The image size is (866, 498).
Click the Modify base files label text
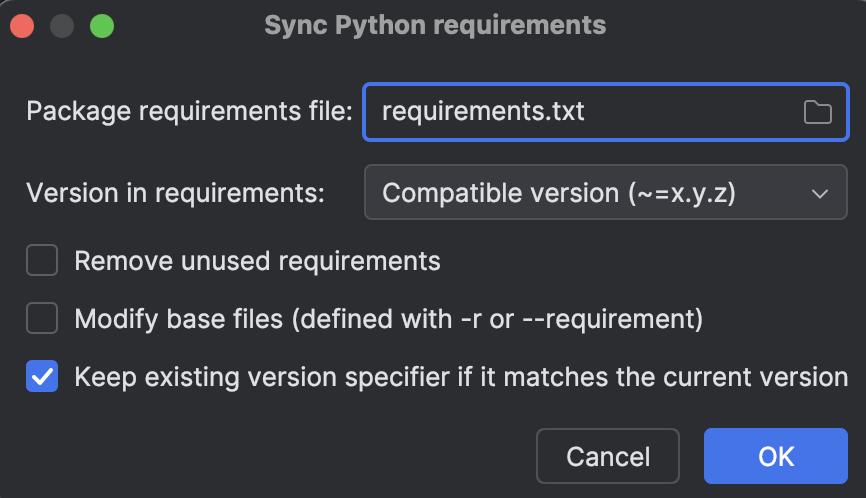[x=389, y=319]
